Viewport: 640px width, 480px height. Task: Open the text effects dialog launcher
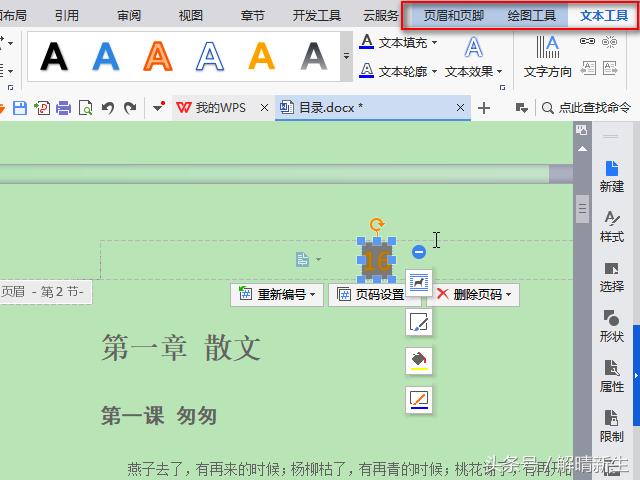[x=502, y=87]
